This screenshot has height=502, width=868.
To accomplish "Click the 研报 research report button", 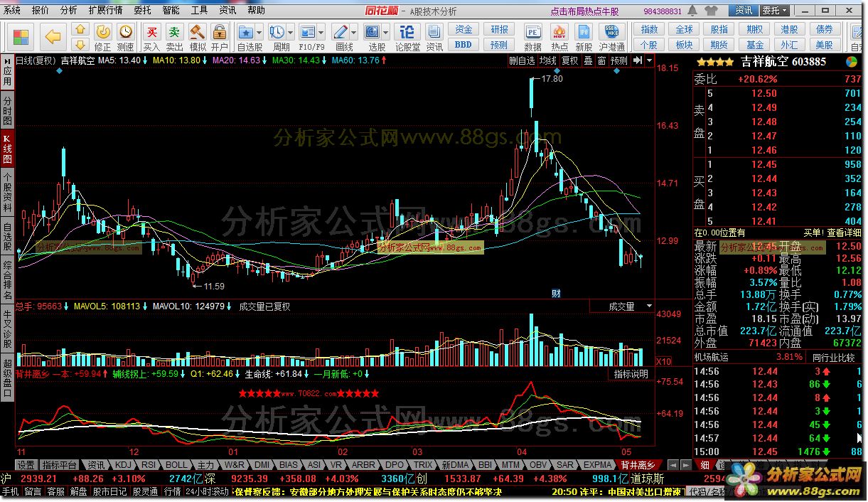I will (500, 30).
